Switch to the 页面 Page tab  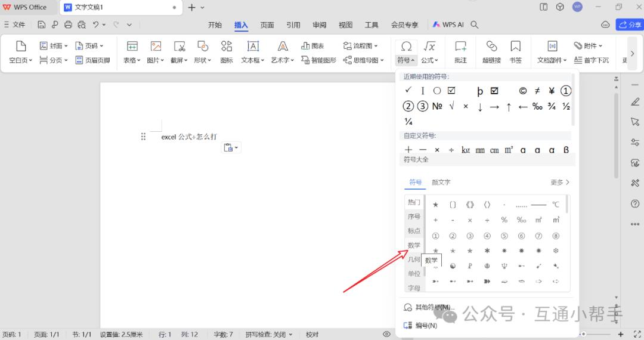(x=267, y=24)
